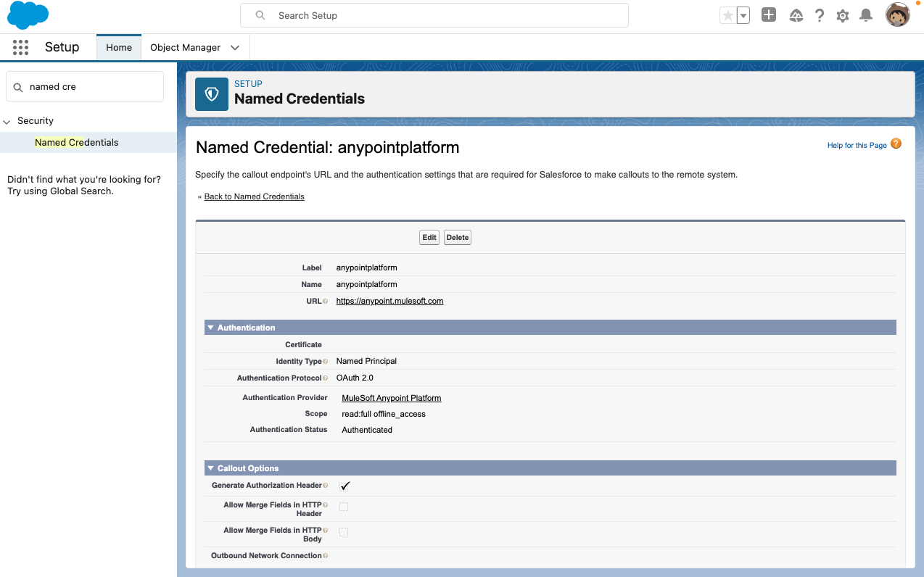
Task: Click the Named Credentials shield icon
Action: point(212,94)
